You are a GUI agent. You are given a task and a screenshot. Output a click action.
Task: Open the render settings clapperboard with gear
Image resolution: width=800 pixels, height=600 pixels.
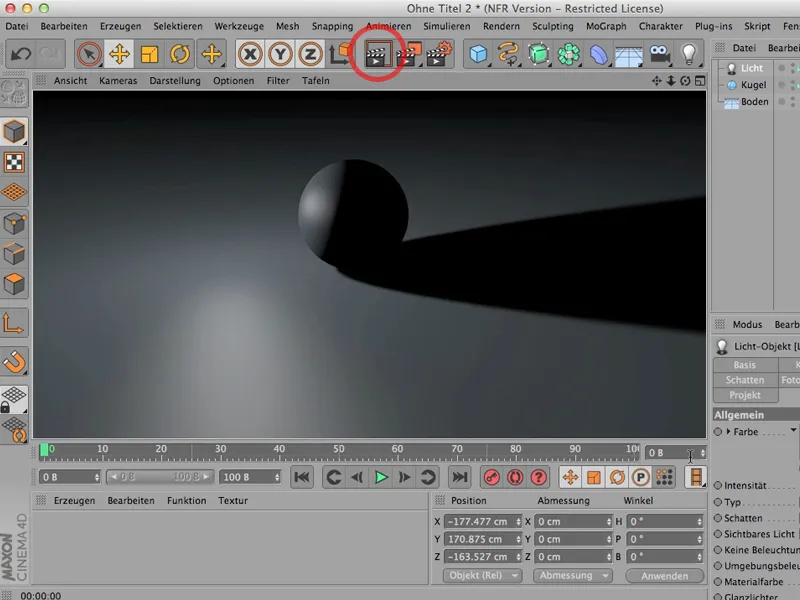[439, 54]
